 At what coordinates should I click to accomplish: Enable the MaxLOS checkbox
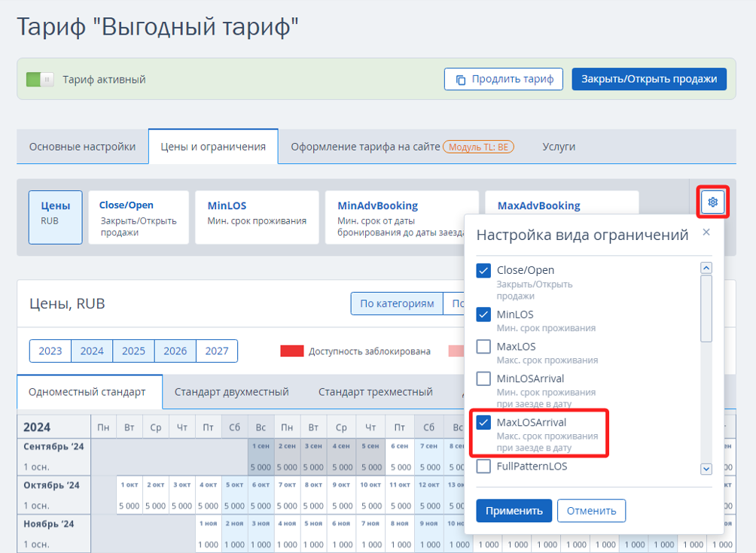[483, 347]
